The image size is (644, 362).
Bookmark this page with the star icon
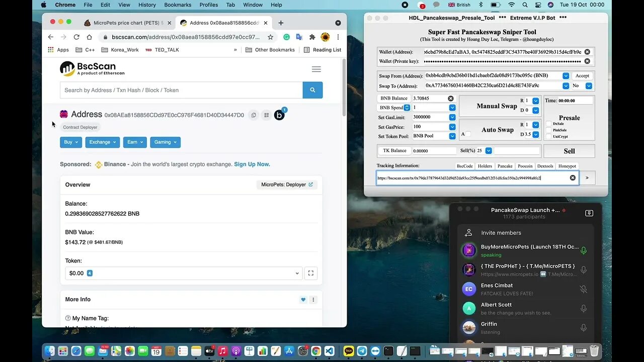(270, 37)
